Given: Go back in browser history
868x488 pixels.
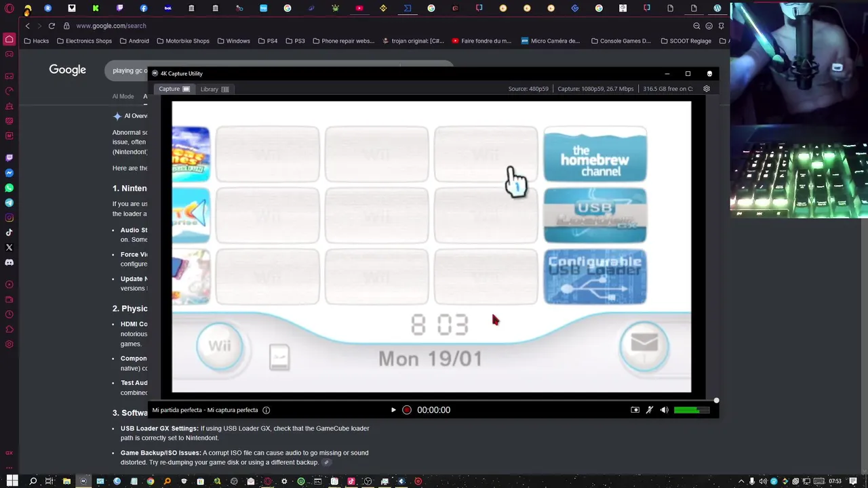Looking at the screenshot, I should tap(27, 26).
